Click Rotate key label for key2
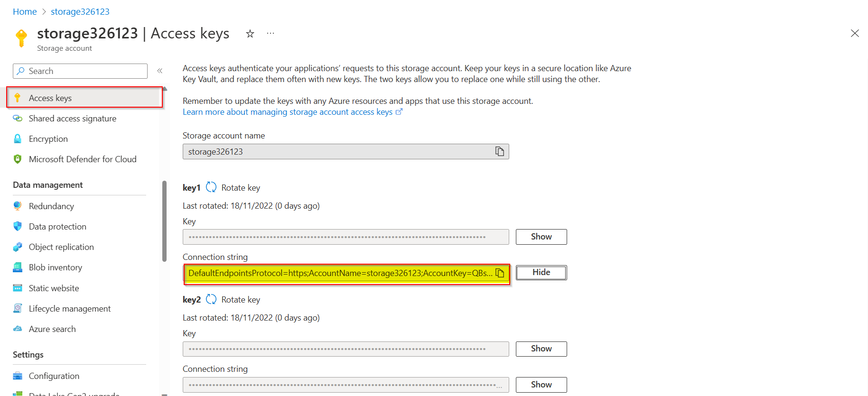The image size is (868, 396). coord(241,300)
